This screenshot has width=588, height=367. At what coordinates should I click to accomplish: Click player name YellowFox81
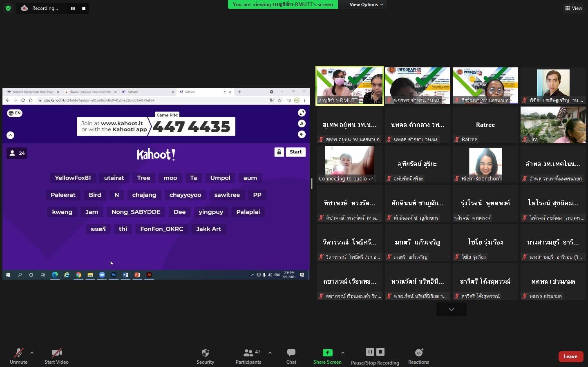(x=73, y=178)
